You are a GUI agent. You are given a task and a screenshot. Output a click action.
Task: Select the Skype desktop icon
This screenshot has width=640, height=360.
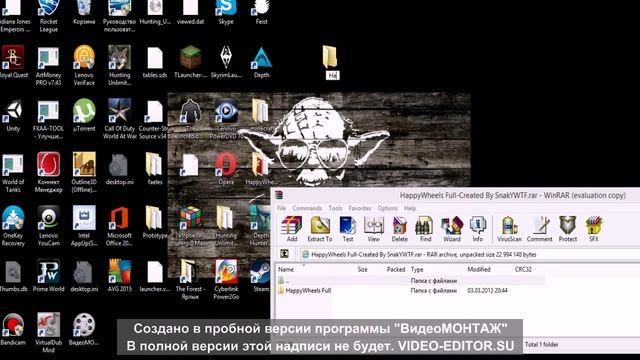point(226,13)
